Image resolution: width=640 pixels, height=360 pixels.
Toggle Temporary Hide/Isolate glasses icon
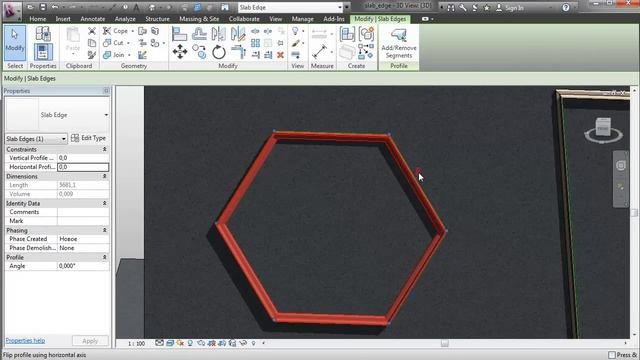(x=243, y=343)
